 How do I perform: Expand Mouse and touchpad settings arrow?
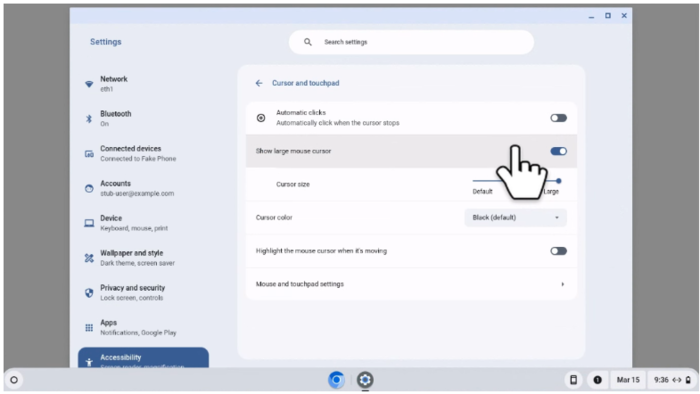click(x=562, y=284)
